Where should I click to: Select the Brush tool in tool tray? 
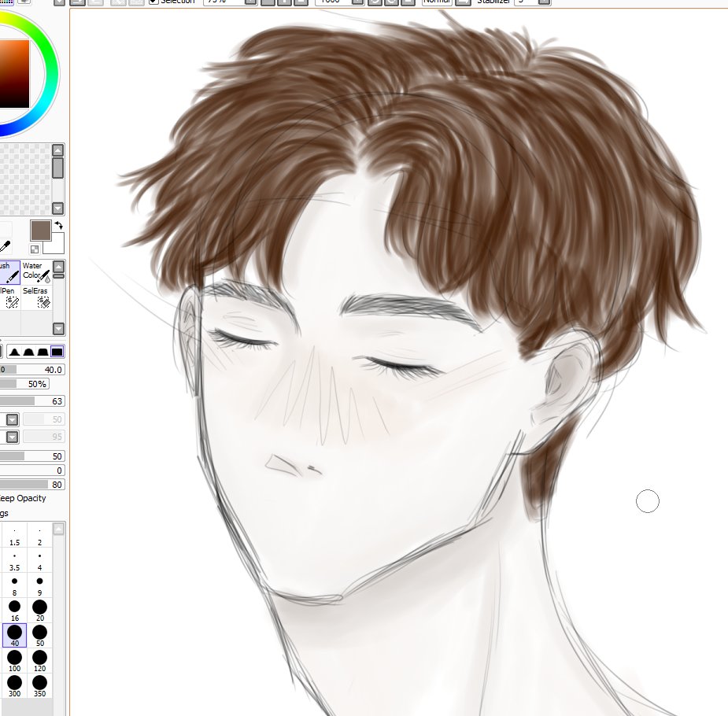[9, 272]
